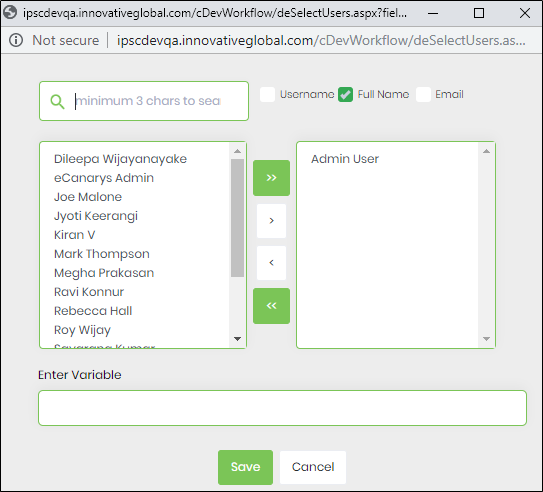Uncheck the Full Name checkbox
Viewport: 543px width, 492px height.
345,95
